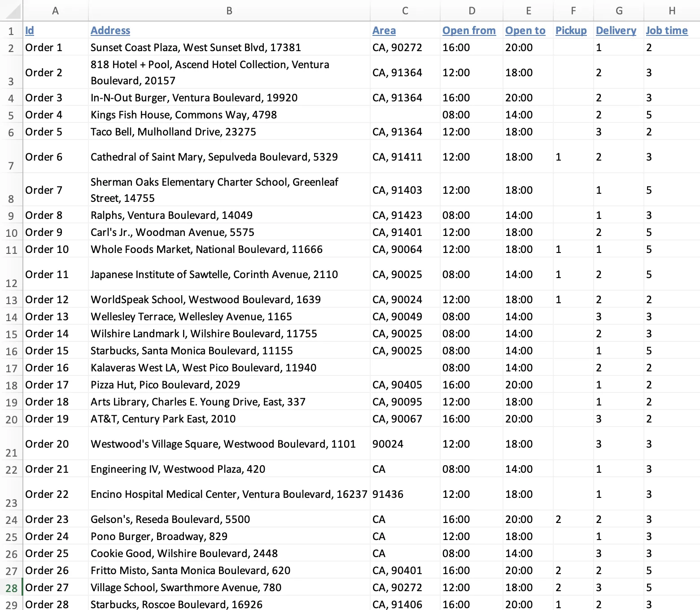Select the 818 Hotel + Pool address cell
The height and width of the screenshot is (610, 700).
(229, 72)
